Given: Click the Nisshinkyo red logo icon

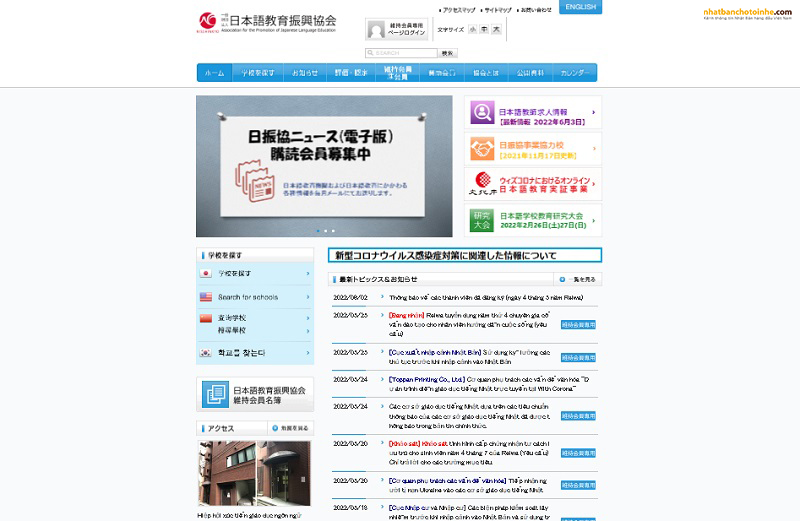Looking at the screenshot, I should 208,21.
